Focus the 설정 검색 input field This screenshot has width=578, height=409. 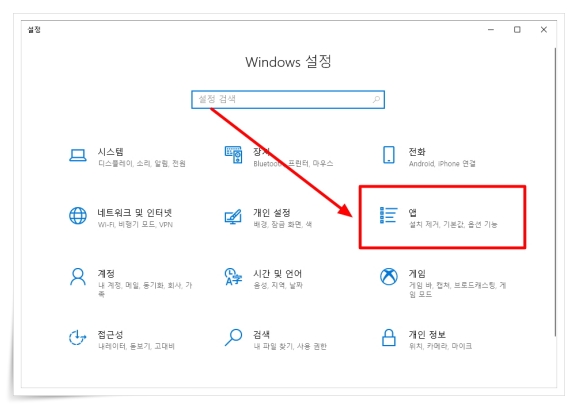tap(288, 99)
